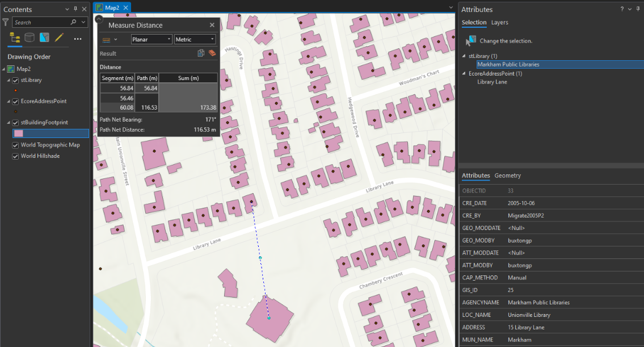This screenshot has height=347, width=644.
Task: Select List By Drawing Order icon
Action: coord(15,38)
